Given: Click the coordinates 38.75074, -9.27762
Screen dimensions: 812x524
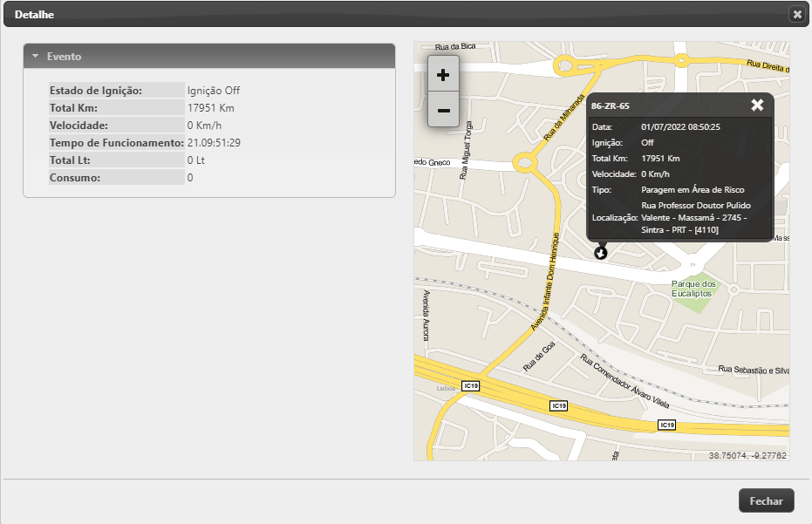Looking at the screenshot, I should [x=747, y=456].
